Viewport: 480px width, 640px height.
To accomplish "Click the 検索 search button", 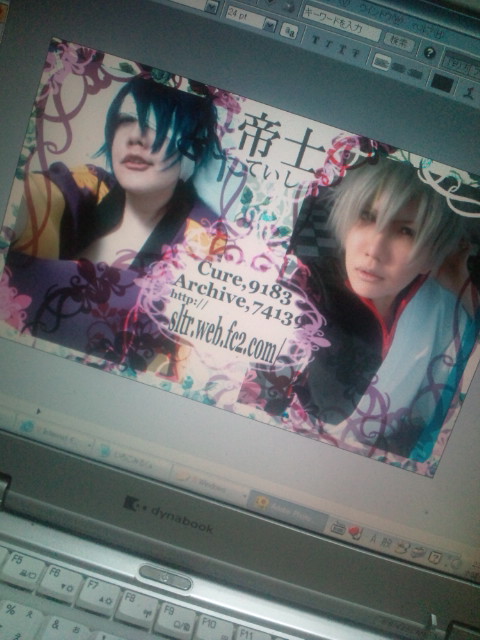I will [399, 42].
